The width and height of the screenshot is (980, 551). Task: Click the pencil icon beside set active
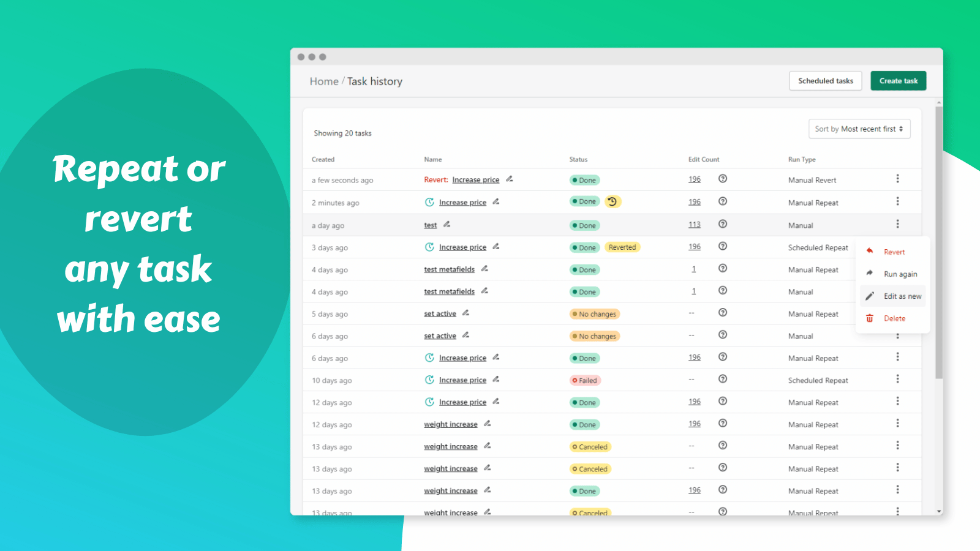(466, 312)
